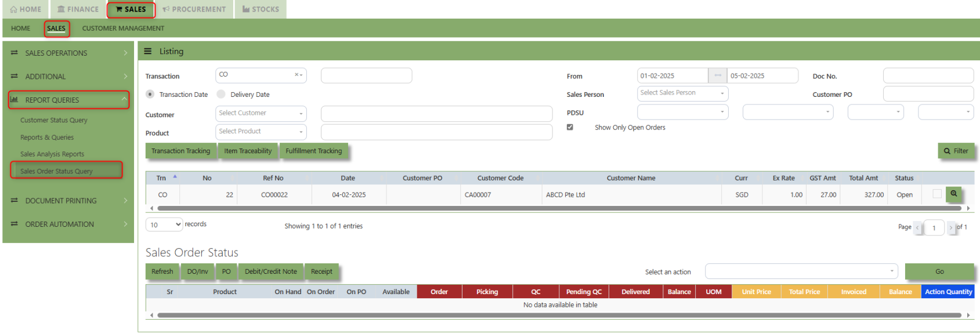The image size is (980, 333).
Task: Click the PO button in Sales Order Status
Action: click(x=226, y=272)
